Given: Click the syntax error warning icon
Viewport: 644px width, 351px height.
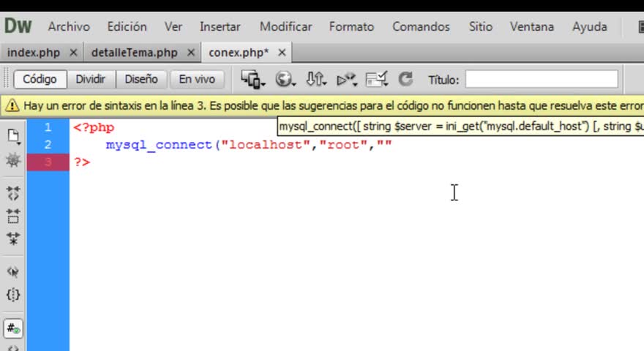Looking at the screenshot, I should [12, 106].
